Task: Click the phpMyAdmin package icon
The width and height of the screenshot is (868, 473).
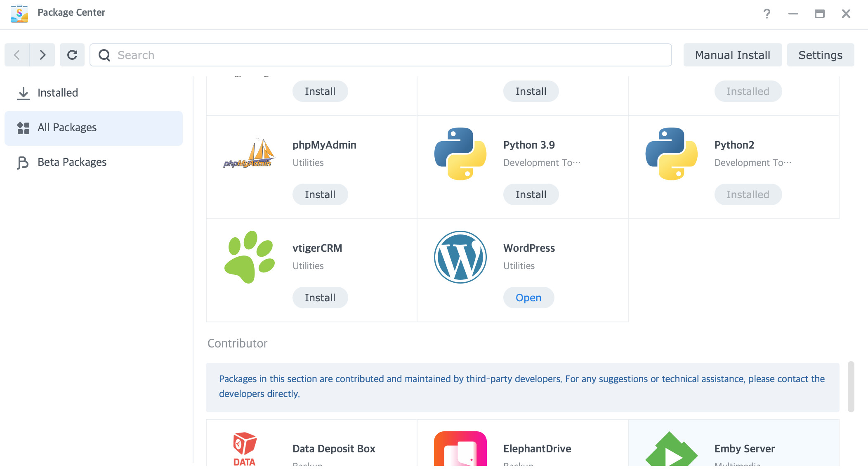Action: [249, 154]
